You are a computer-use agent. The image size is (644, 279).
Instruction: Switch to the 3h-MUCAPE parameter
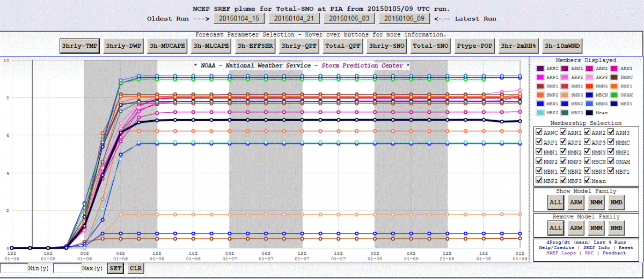(167, 46)
